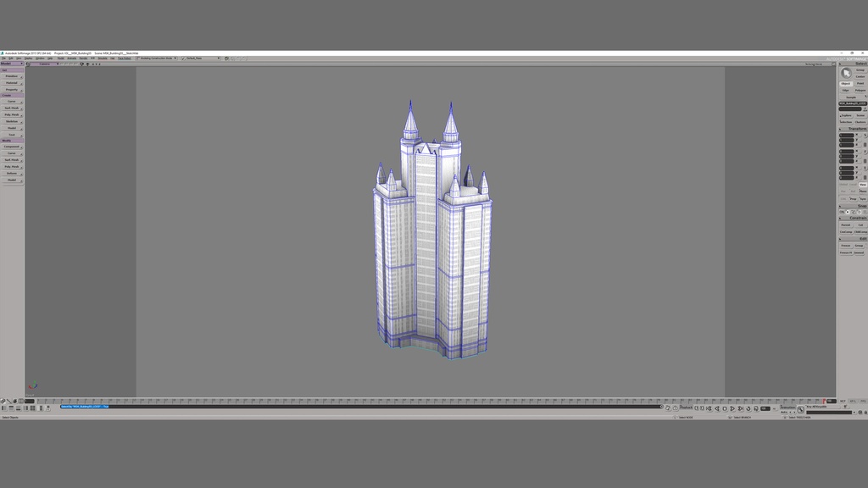Open the Model mode dropdown at top left
The height and width of the screenshot is (488, 868).
(x=13, y=65)
